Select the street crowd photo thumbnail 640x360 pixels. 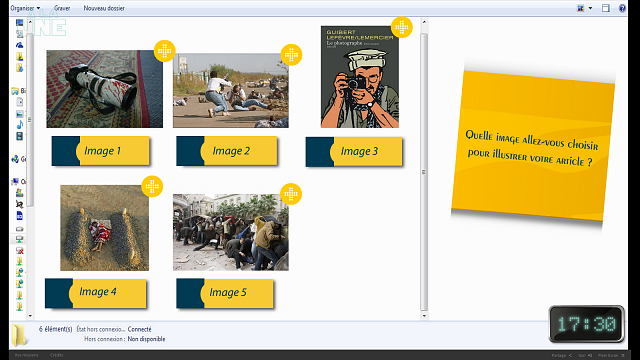tap(231, 232)
